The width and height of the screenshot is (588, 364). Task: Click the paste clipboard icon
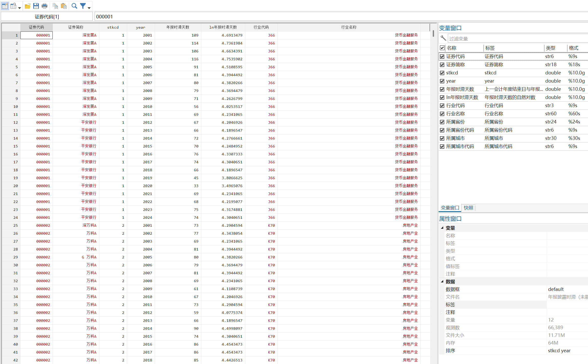pos(64,6)
